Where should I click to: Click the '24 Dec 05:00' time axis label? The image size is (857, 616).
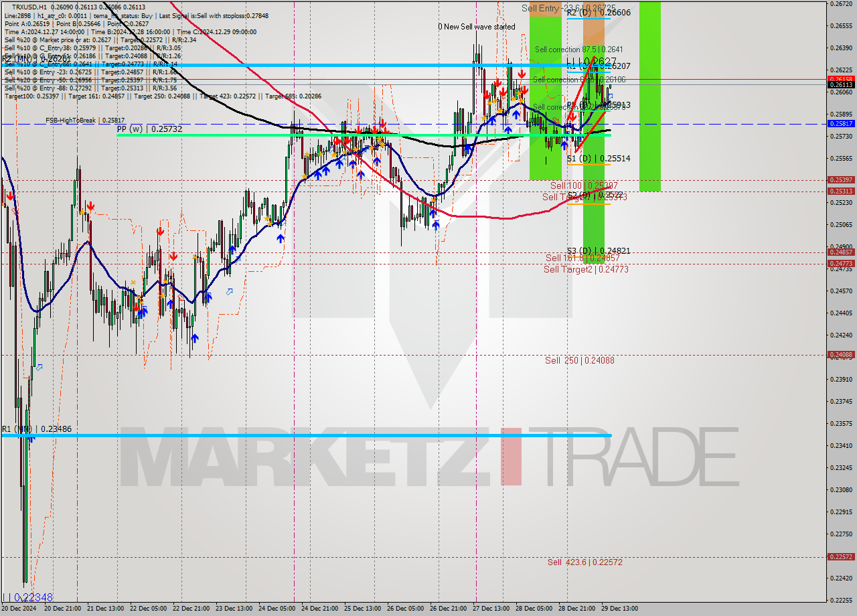[x=276, y=609]
